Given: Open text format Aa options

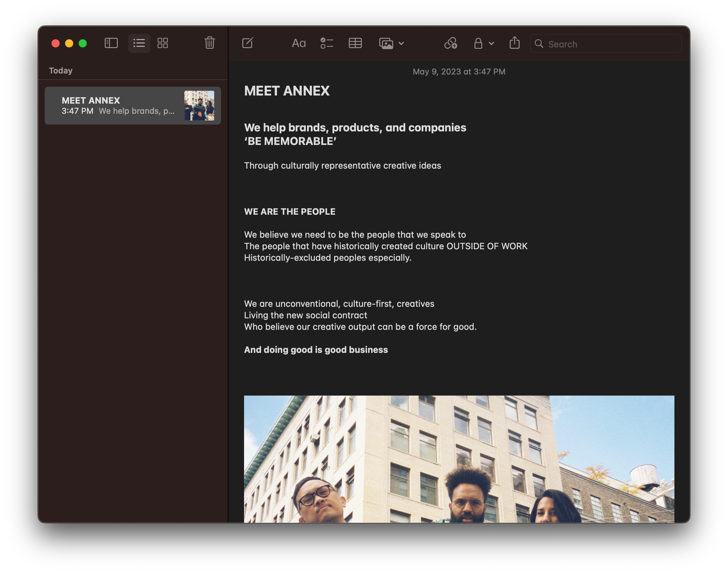Looking at the screenshot, I should tap(299, 43).
